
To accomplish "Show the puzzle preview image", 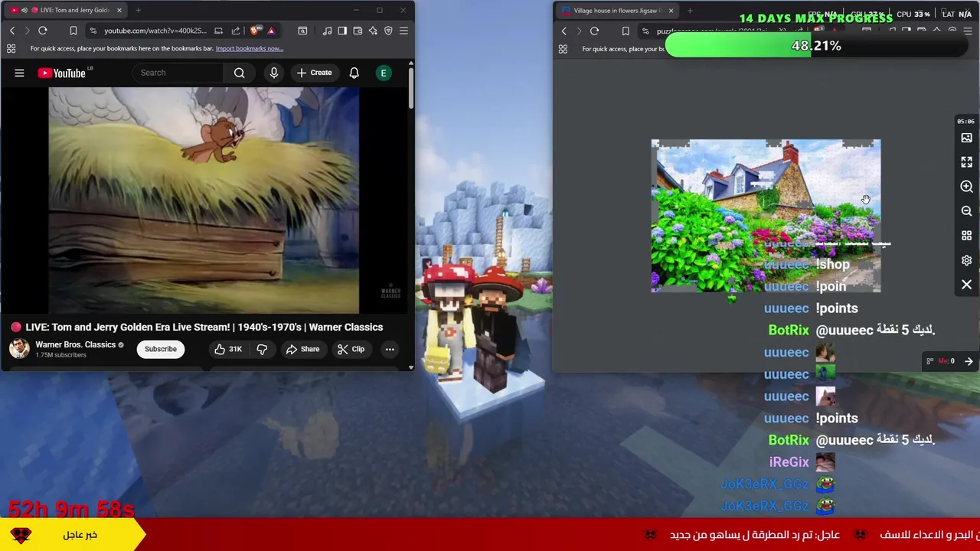I will pyautogui.click(x=966, y=138).
